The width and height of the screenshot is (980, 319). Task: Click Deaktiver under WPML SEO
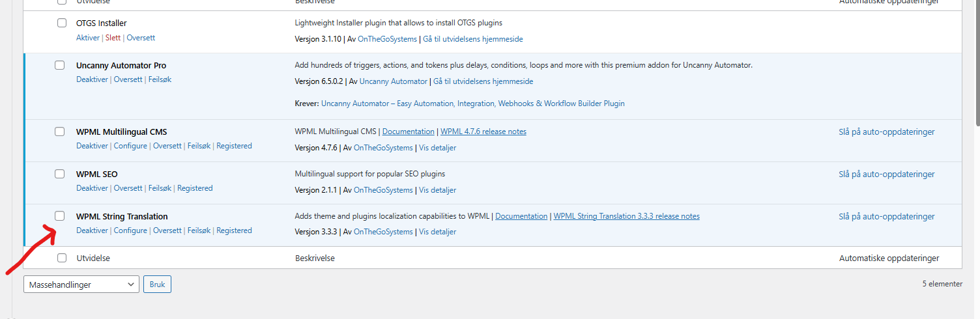(92, 188)
